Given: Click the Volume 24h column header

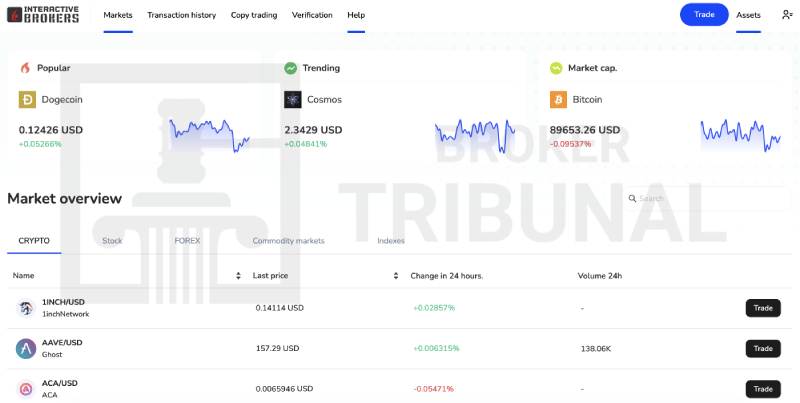Looking at the screenshot, I should pyautogui.click(x=599, y=276).
